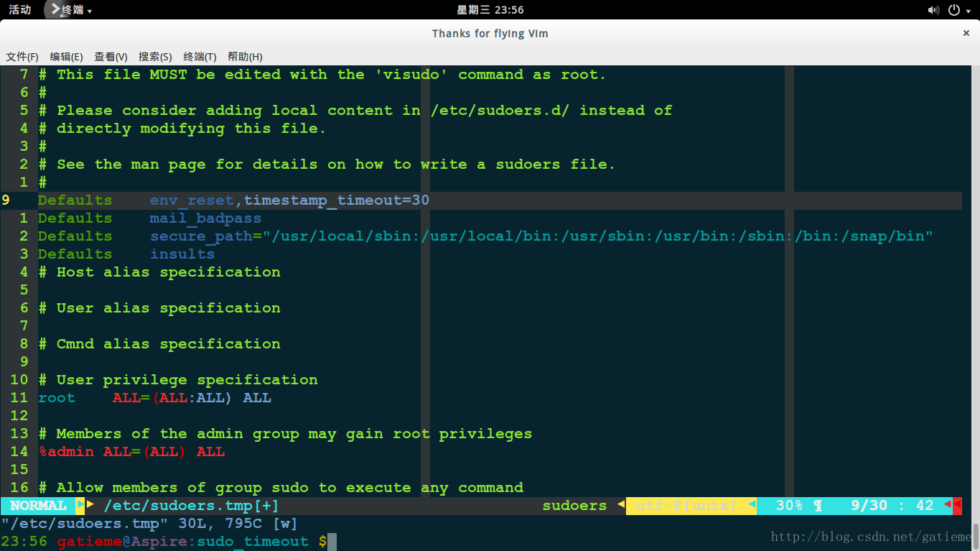Click the power icon in the top panel

[x=954, y=10]
